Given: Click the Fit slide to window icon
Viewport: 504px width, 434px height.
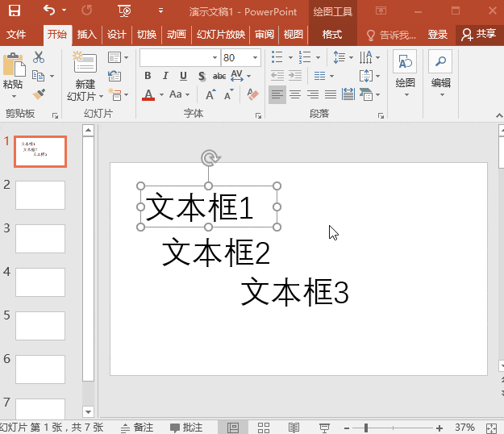Looking at the screenshot, I should pos(491,428).
